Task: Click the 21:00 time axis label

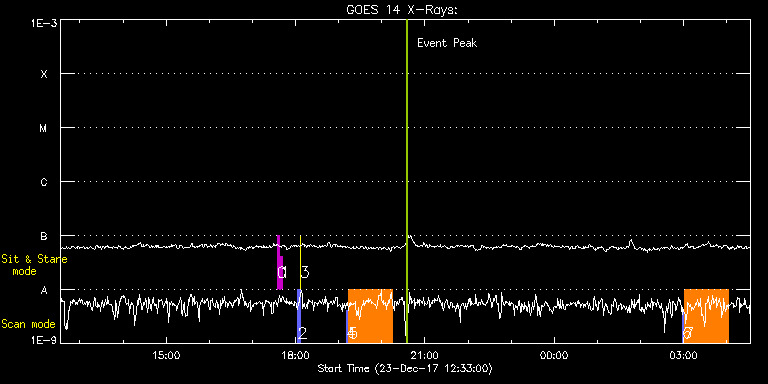Action: click(425, 355)
